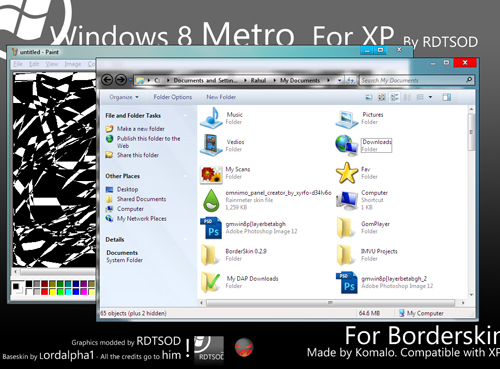Select the gmwin8p Photoshop image file
This screenshot has height=369, width=500.
211,228
